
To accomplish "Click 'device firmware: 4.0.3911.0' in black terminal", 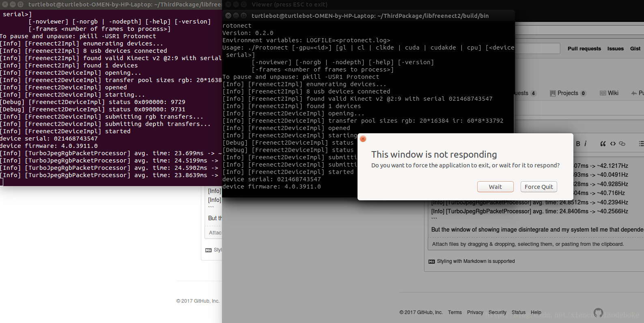I will pos(271,186).
